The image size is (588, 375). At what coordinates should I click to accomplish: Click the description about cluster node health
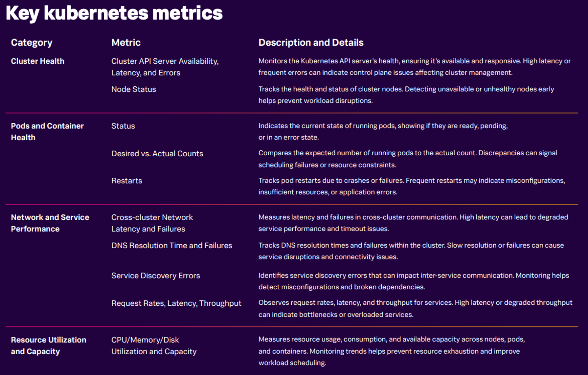[x=406, y=95]
